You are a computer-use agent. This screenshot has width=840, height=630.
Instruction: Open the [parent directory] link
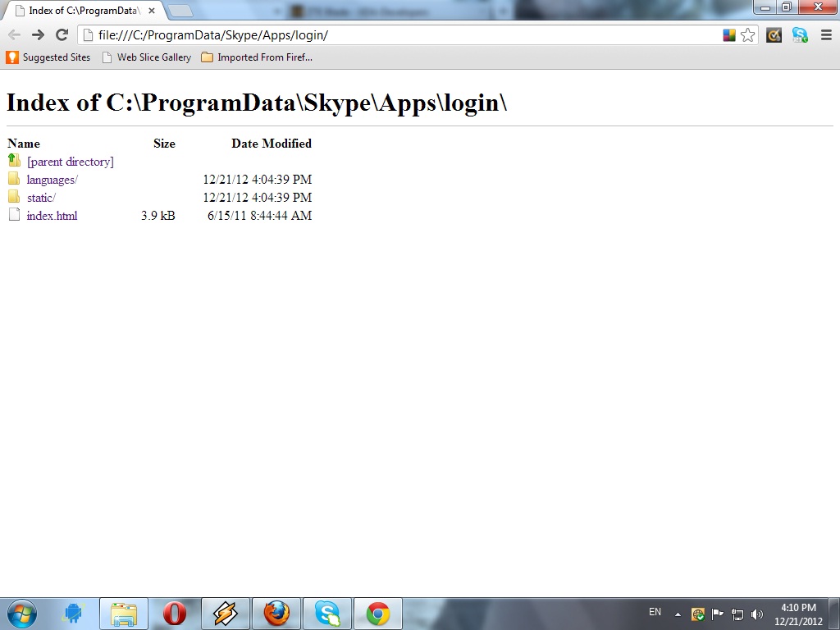click(71, 162)
